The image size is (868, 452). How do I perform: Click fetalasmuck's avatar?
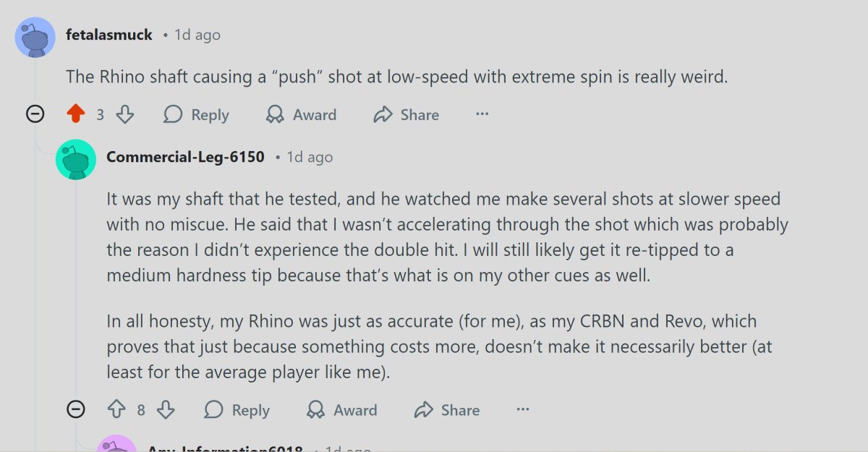tap(35, 37)
